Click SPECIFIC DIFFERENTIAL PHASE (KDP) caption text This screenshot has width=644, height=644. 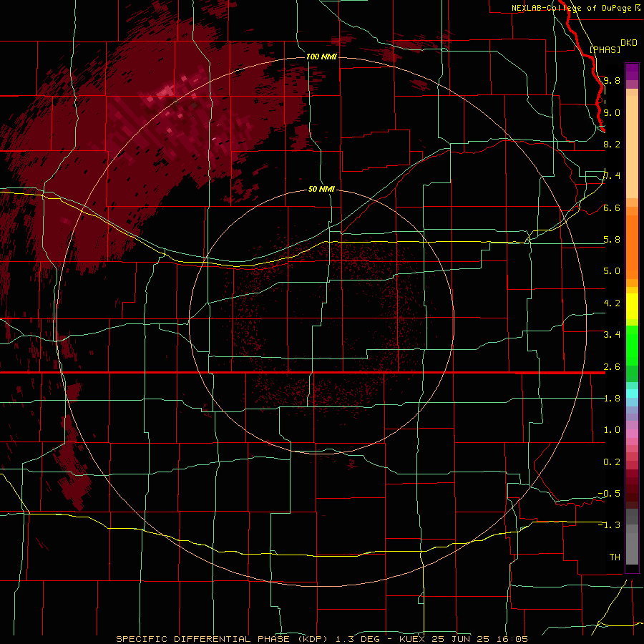(x=223, y=639)
